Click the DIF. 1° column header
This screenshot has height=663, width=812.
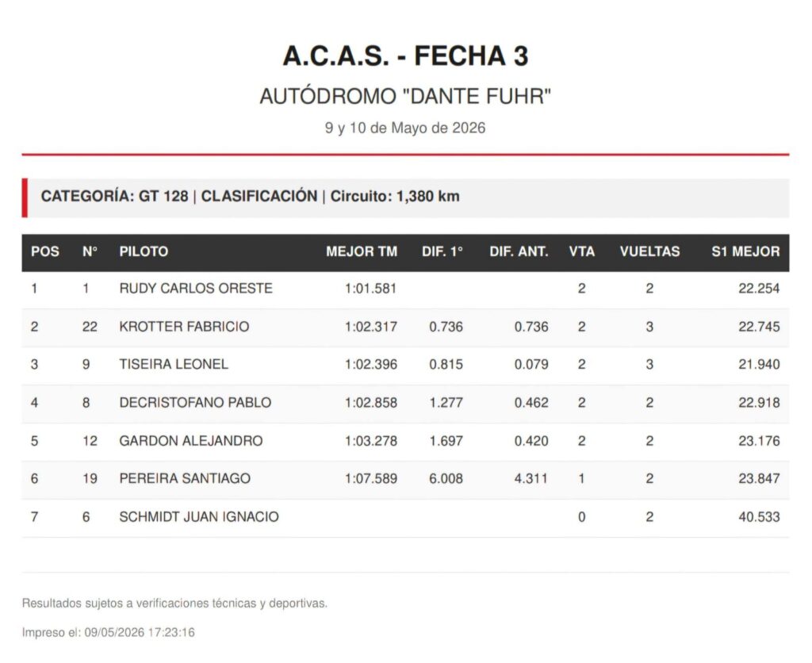(442, 251)
